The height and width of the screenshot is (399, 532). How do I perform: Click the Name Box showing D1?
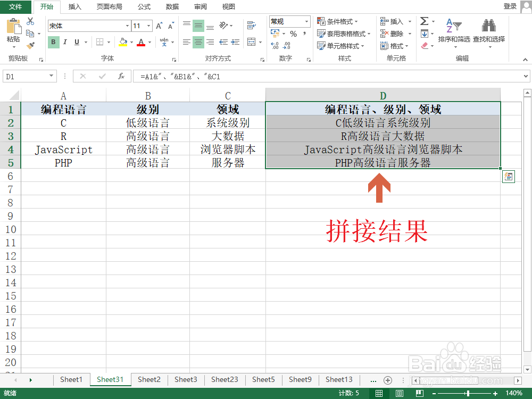[x=26, y=76]
